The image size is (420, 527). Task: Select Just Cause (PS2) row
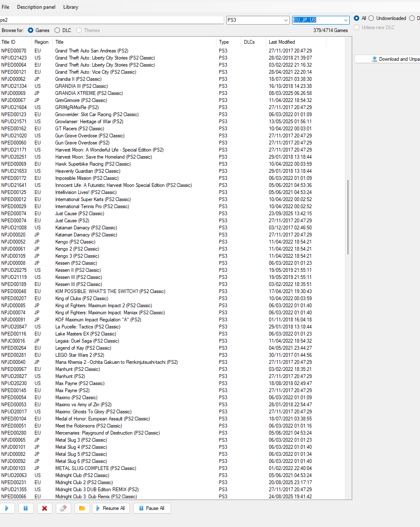[173, 221]
